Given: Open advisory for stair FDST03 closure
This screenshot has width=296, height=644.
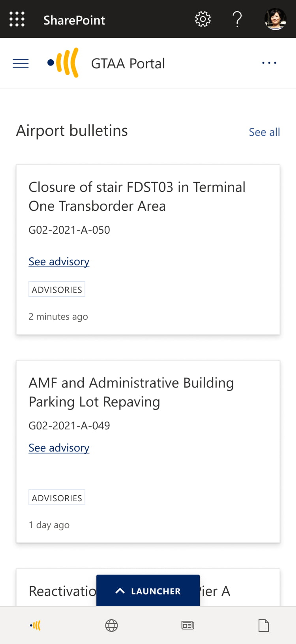Looking at the screenshot, I should point(59,261).
